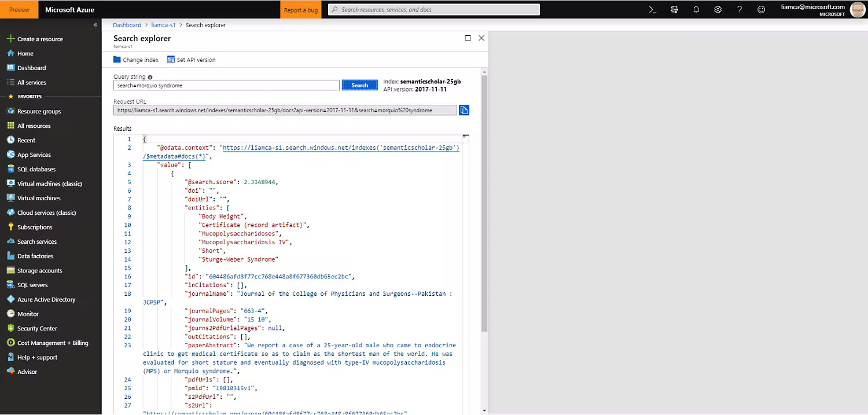Open the directory and subscription filter icon
Image resolution: width=868 pixels, height=415 pixels.
click(x=674, y=10)
